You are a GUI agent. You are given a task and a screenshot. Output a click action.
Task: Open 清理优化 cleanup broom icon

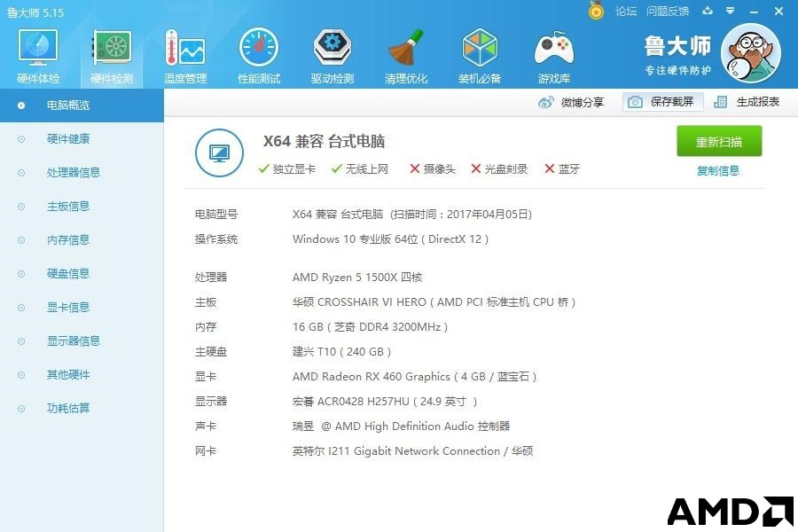point(406,57)
